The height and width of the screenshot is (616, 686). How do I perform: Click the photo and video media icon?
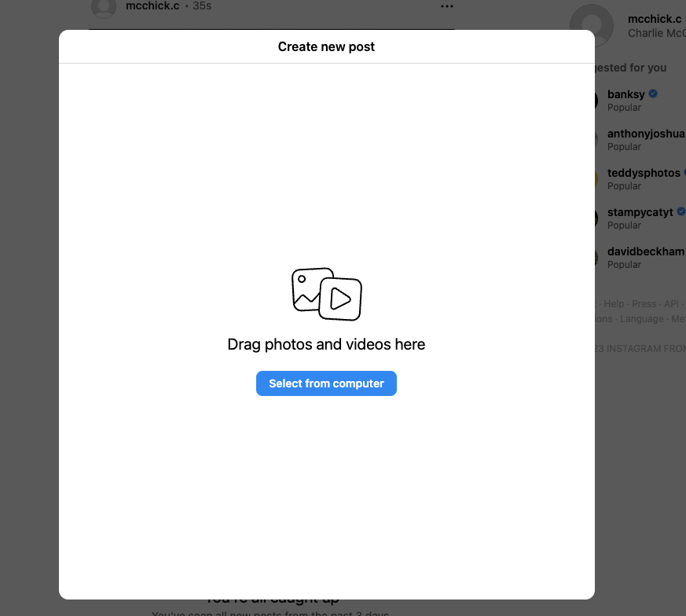(326, 294)
